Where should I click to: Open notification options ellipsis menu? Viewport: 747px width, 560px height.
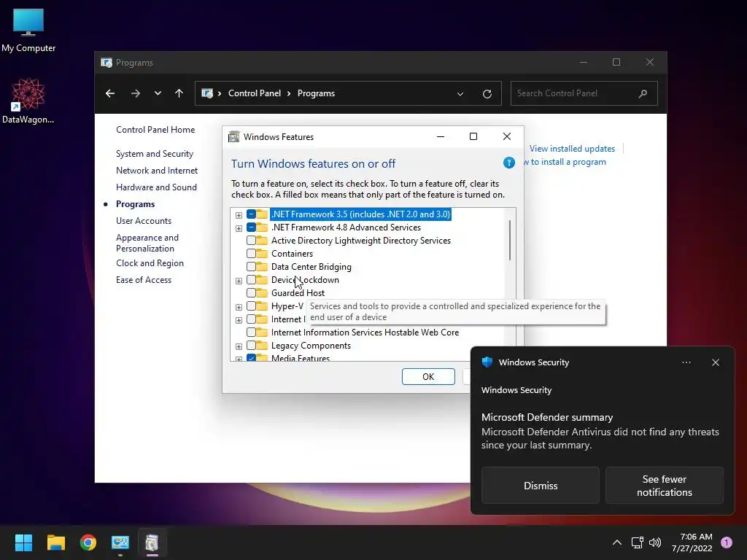(x=686, y=362)
